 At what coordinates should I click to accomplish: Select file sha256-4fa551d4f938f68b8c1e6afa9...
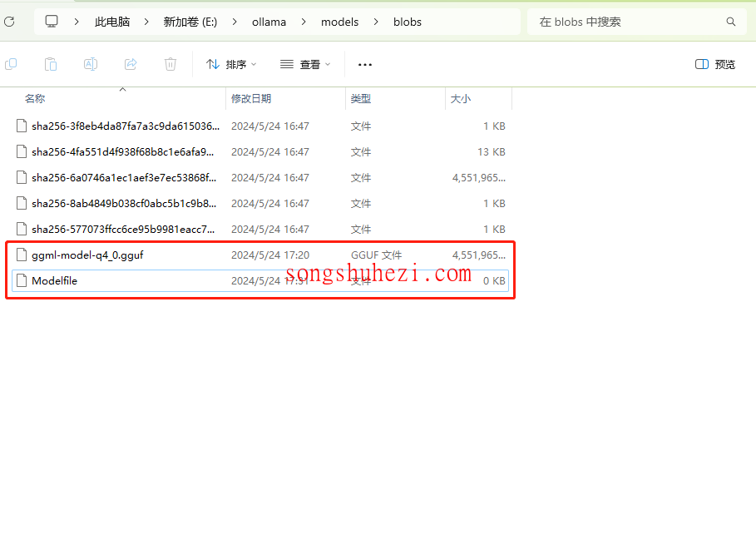tap(123, 151)
